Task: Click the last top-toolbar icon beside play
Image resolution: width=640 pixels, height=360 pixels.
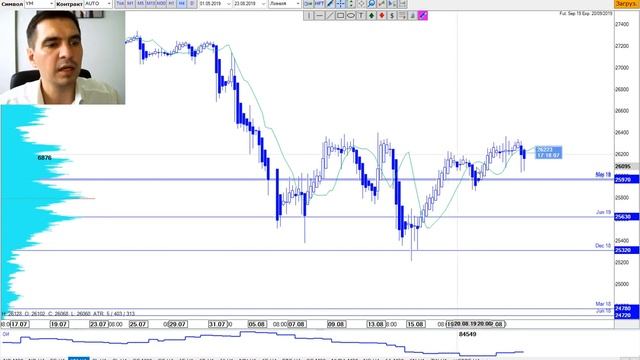Action: coord(402,4)
